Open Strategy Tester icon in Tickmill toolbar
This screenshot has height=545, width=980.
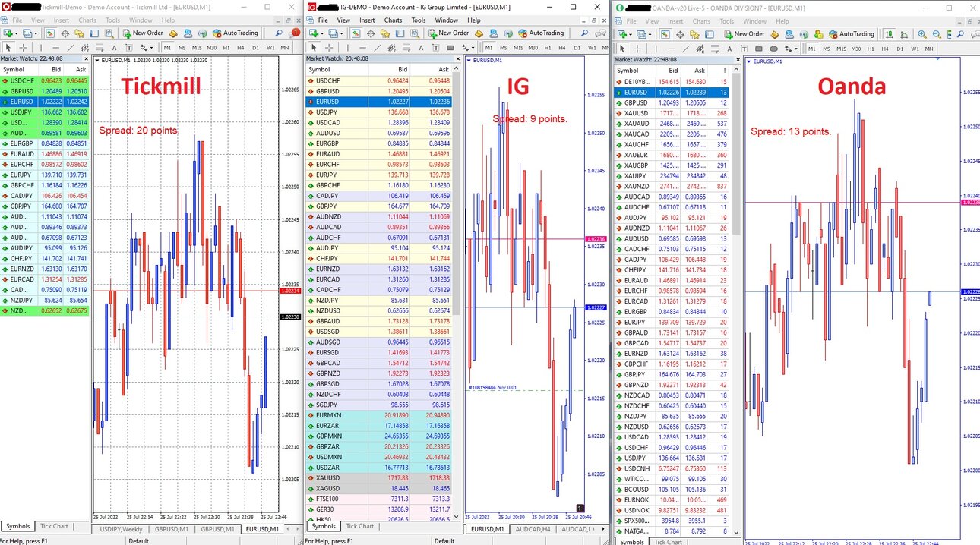(109, 33)
